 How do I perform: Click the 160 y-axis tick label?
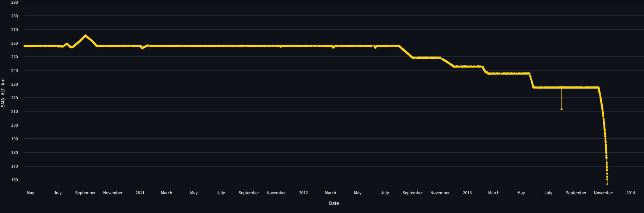(14, 180)
